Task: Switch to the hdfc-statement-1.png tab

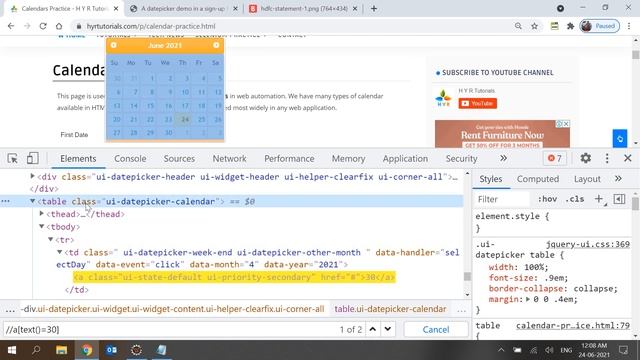Action: pyautogui.click(x=304, y=9)
